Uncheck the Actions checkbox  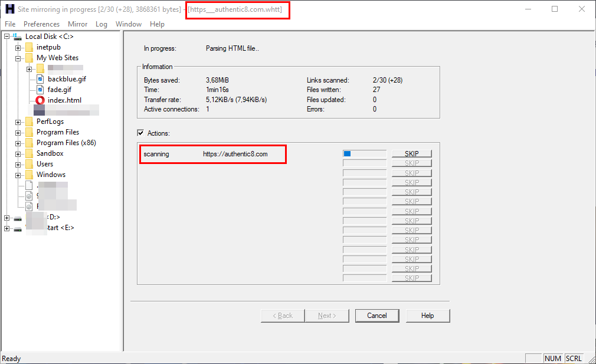[140, 133]
